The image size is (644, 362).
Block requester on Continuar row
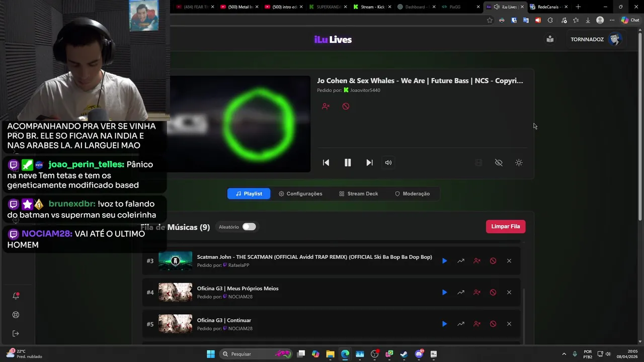point(477,324)
